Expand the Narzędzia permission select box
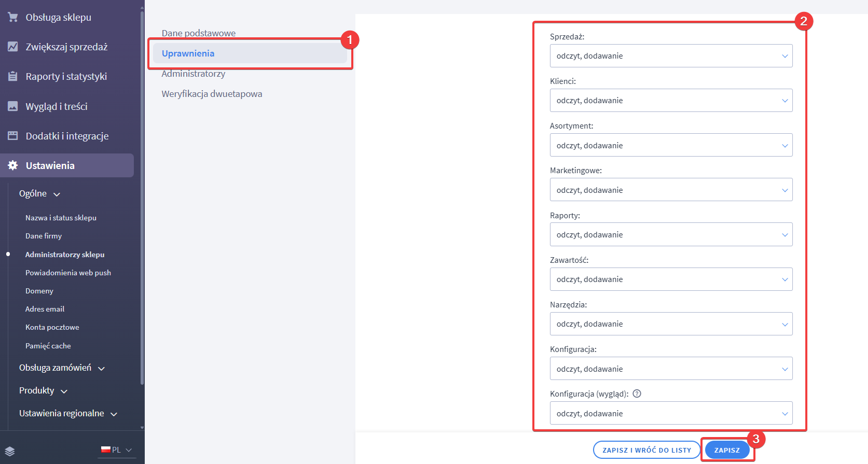This screenshot has height=464, width=868. coord(671,324)
